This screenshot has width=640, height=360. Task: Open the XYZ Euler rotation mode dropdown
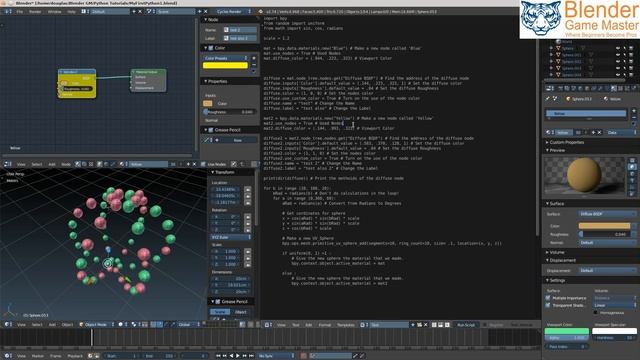(231, 237)
